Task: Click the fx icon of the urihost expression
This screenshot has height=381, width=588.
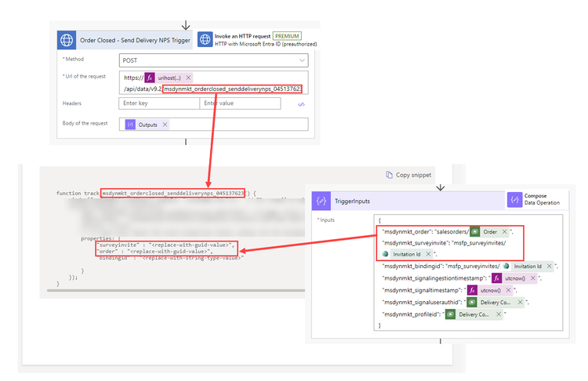Action: [150, 78]
